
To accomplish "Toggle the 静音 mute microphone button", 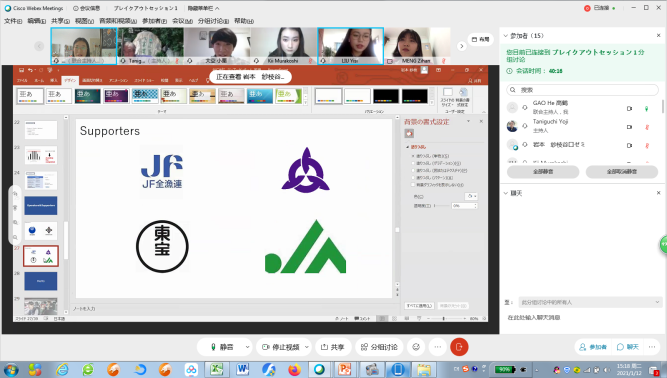I will point(221,347).
